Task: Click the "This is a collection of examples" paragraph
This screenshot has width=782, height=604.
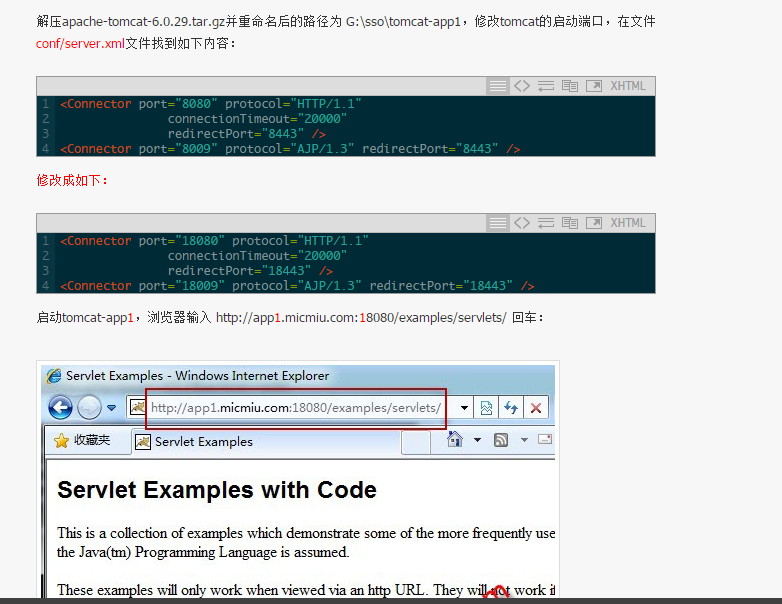Action: tap(306, 543)
